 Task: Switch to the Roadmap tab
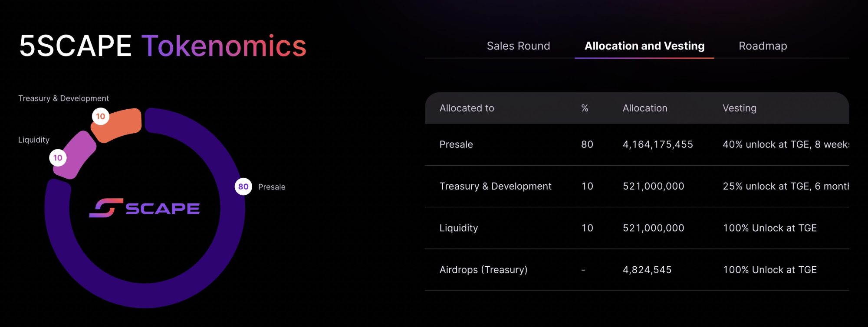pyautogui.click(x=763, y=46)
